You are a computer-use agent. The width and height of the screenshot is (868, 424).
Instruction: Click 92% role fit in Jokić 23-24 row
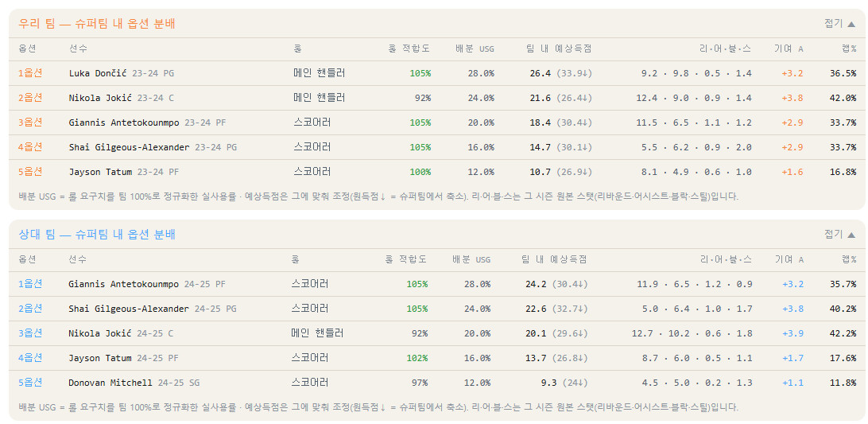tap(422, 98)
